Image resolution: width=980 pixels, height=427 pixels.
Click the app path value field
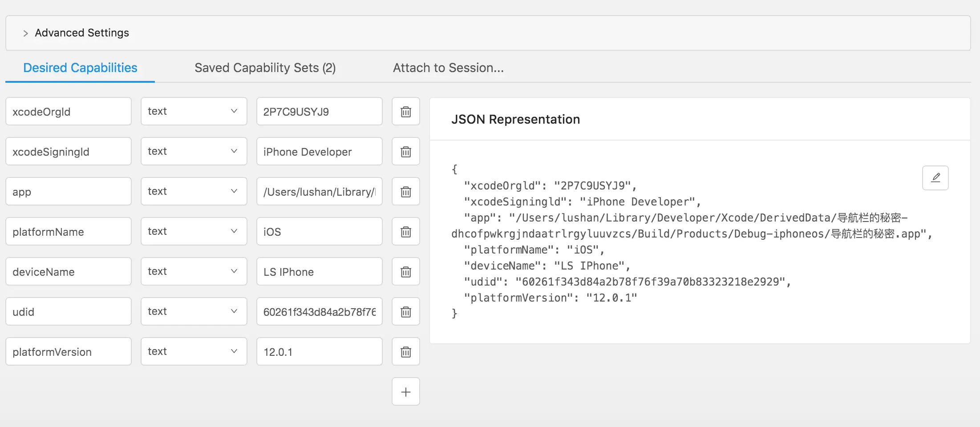(x=319, y=192)
